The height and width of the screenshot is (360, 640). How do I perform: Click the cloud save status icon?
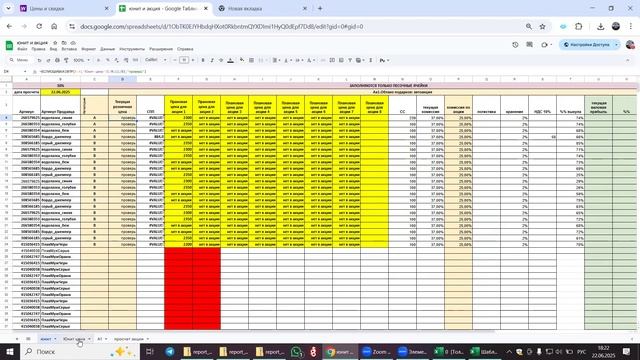(x=73, y=42)
